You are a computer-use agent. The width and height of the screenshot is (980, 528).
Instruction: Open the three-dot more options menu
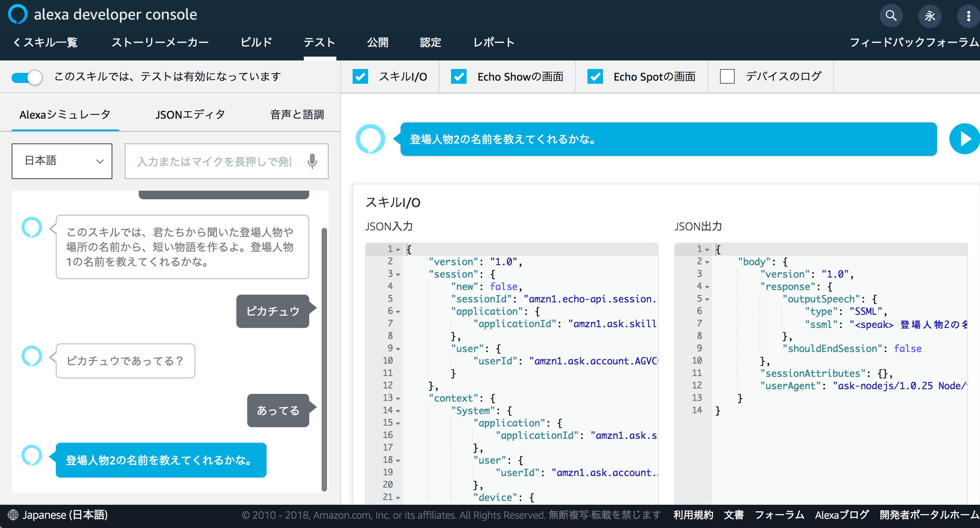[968, 16]
